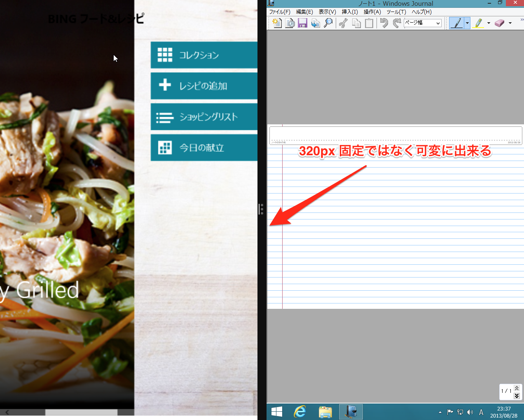
Task: Open the ツール(T) menu
Action: pyautogui.click(x=396, y=12)
